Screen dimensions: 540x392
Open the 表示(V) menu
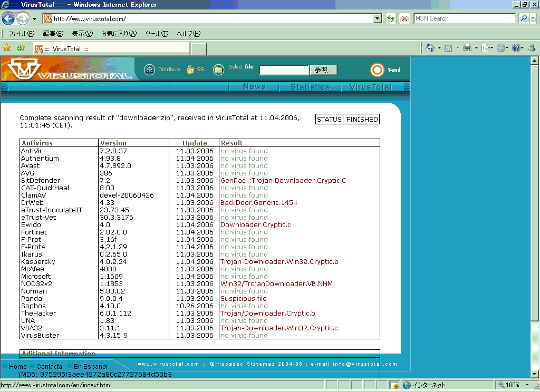click(82, 34)
